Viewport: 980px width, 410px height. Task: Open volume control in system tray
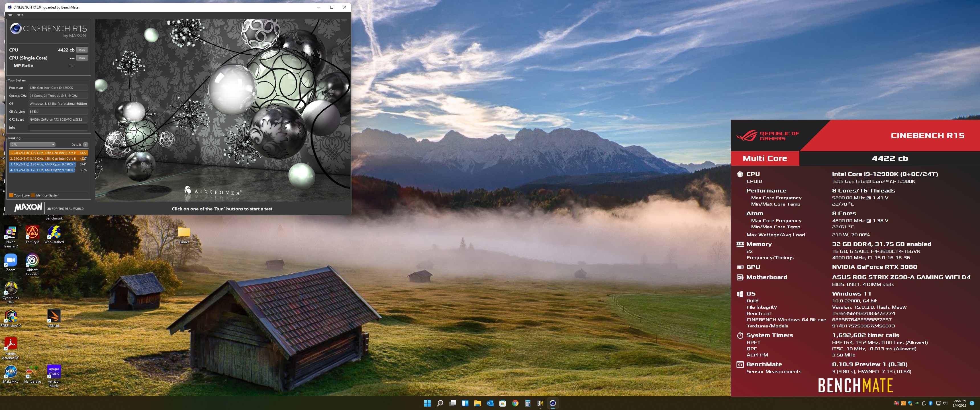(x=945, y=403)
